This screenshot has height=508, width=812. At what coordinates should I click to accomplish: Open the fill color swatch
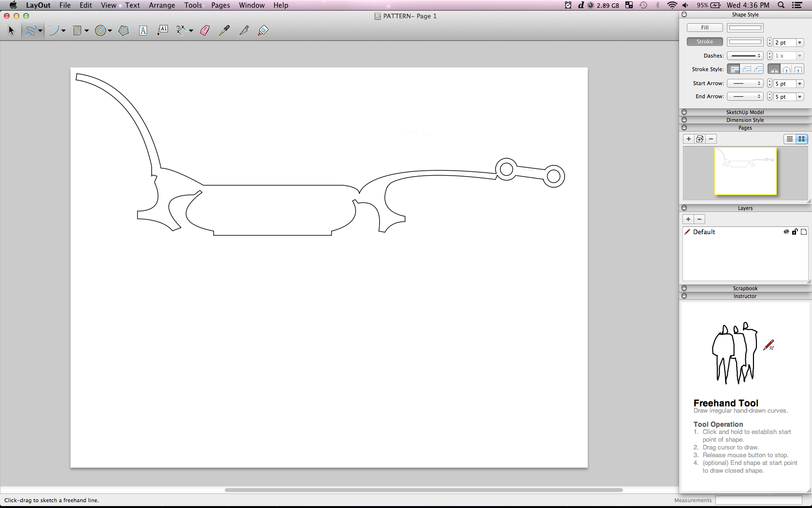pyautogui.click(x=745, y=28)
